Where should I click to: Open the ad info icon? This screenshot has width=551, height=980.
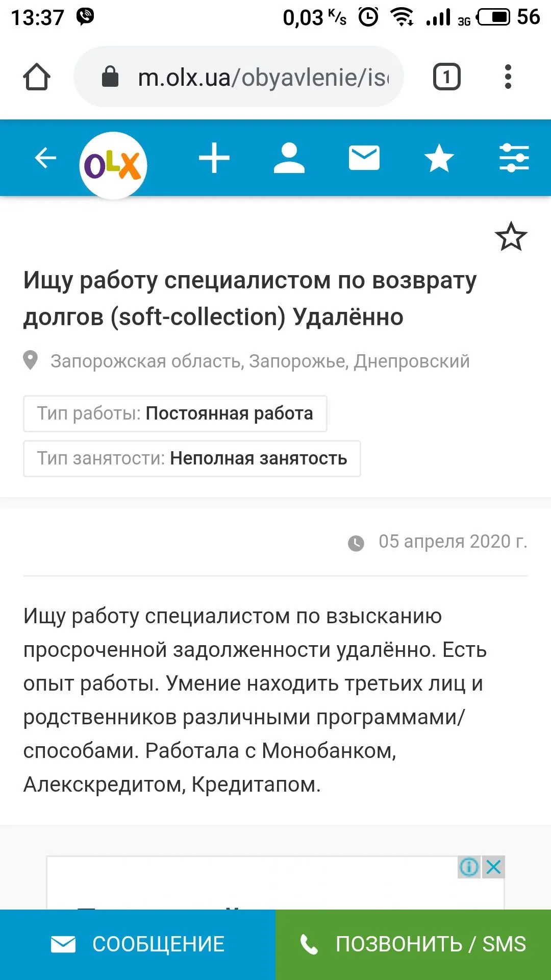469,867
